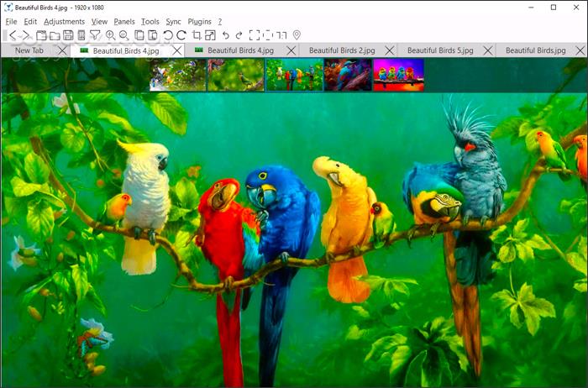Rotate image counterclockwise using toolbar icon

(167, 35)
